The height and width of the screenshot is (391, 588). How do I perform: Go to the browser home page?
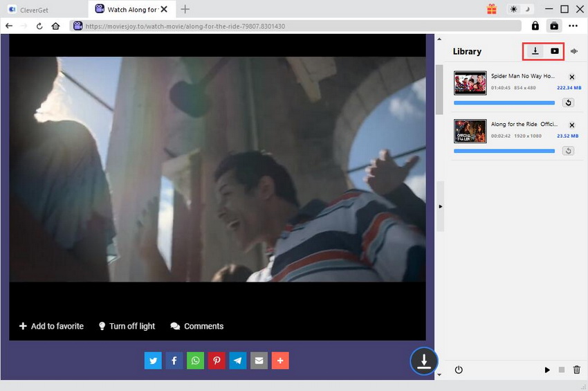(x=55, y=26)
